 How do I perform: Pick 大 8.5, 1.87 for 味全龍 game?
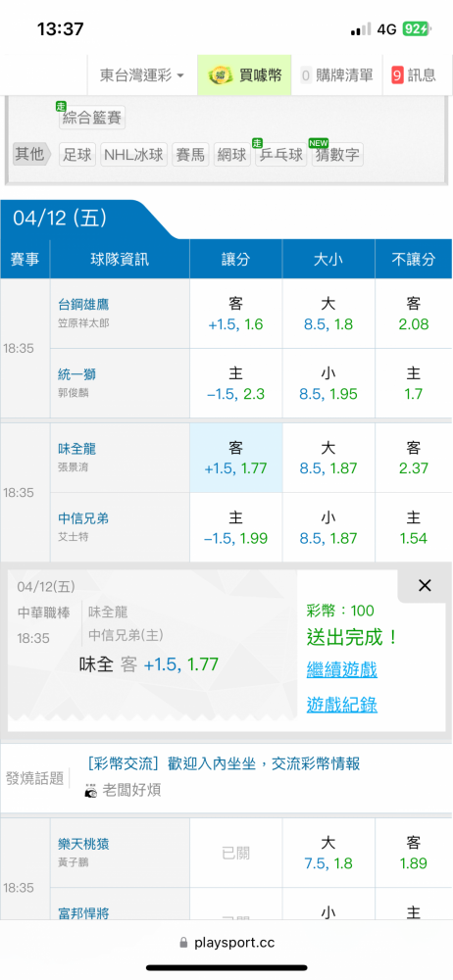pos(328,458)
